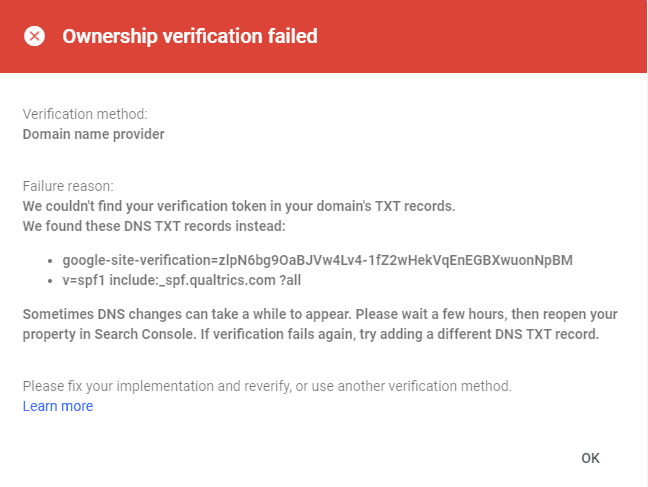Click '_spf.qualtrics.com' in the SPF record
648x487 pixels.
click(210, 280)
